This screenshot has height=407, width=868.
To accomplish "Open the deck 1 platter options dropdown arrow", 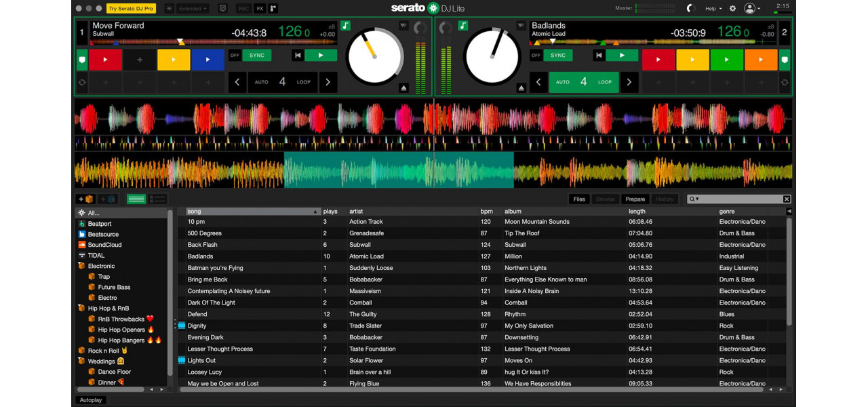I will [403, 26].
